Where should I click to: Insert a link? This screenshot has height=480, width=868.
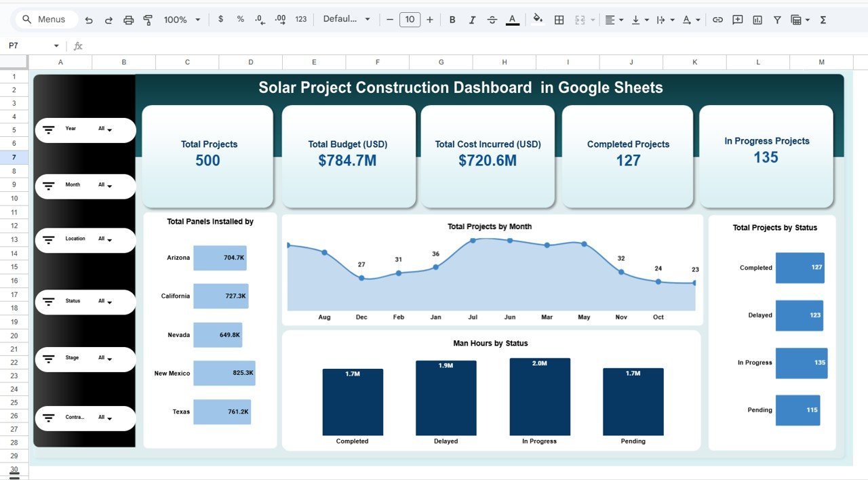click(x=717, y=20)
